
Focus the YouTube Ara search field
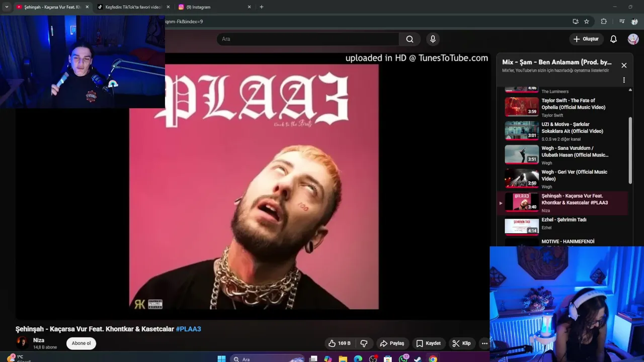[307, 39]
